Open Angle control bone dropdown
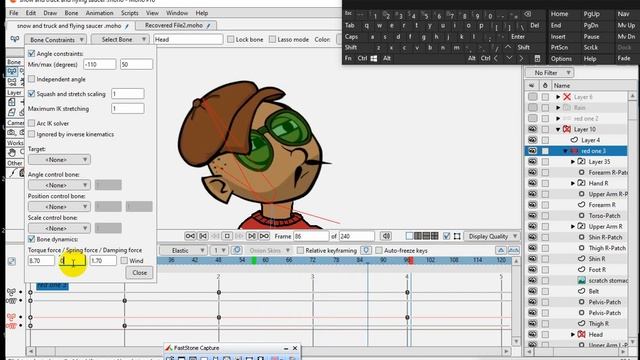 (59, 185)
